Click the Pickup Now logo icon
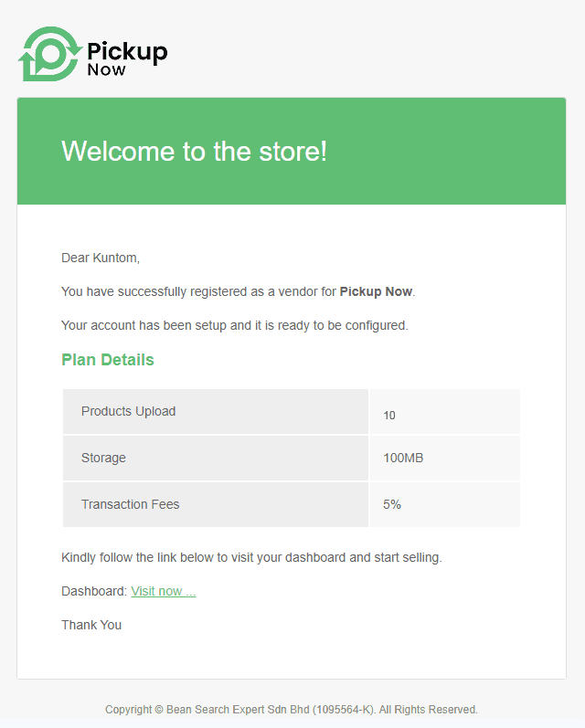The height and width of the screenshot is (728, 585). click(x=48, y=54)
